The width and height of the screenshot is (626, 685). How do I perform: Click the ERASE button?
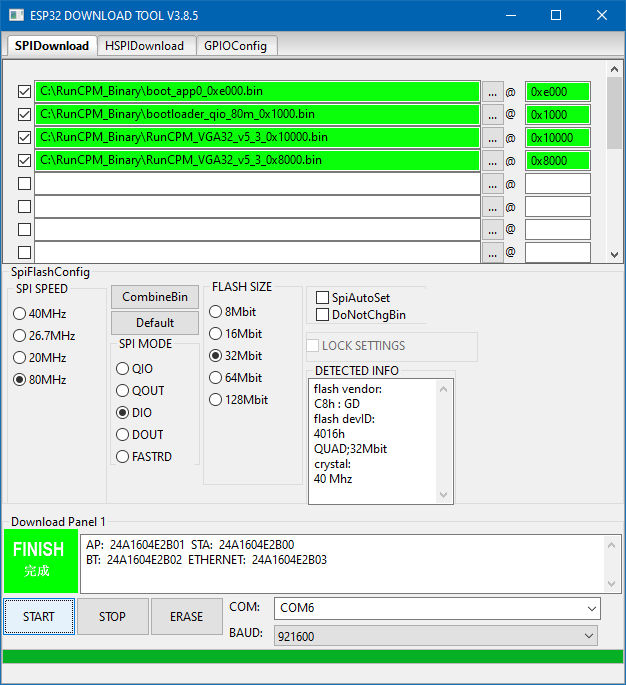(187, 616)
